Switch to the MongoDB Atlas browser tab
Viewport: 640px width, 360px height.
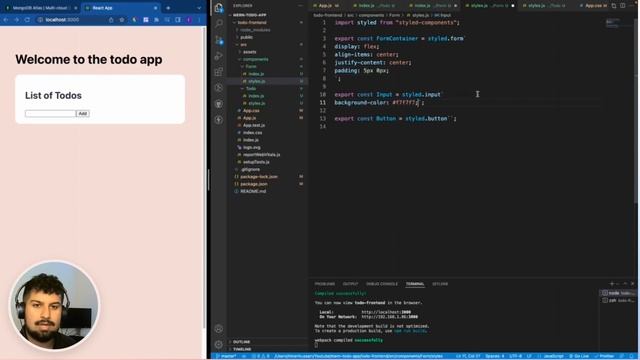point(40,8)
